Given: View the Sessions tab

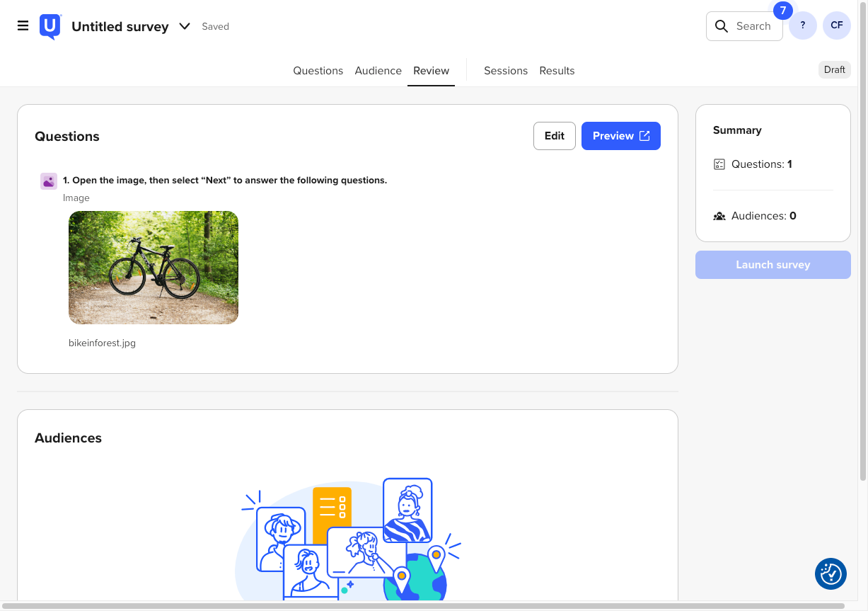Looking at the screenshot, I should click(505, 70).
